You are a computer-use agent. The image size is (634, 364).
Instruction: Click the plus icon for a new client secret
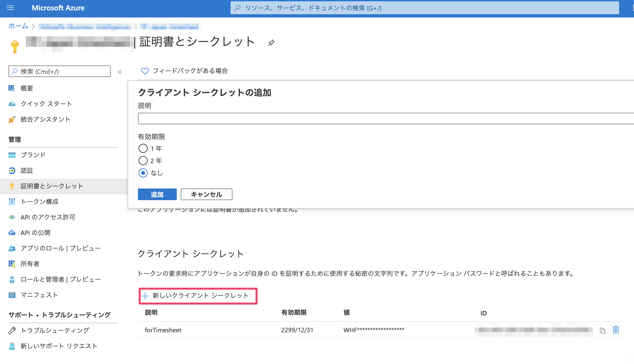145,296
